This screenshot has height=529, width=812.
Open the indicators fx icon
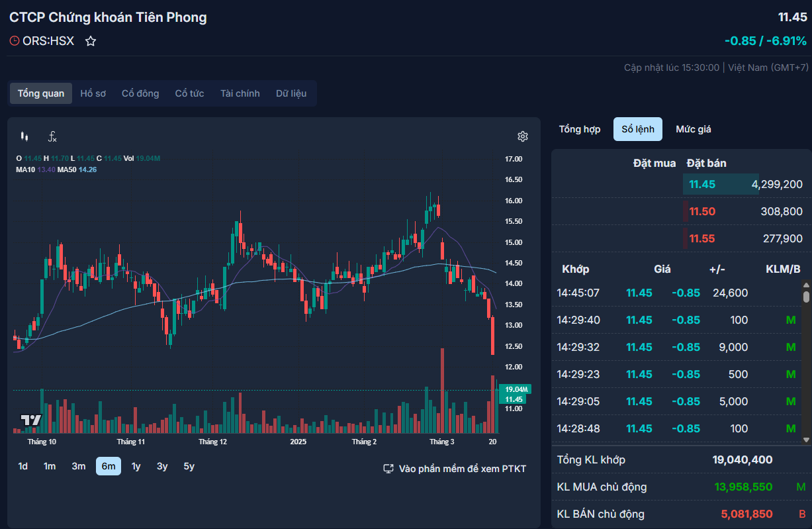pos(52,136)
